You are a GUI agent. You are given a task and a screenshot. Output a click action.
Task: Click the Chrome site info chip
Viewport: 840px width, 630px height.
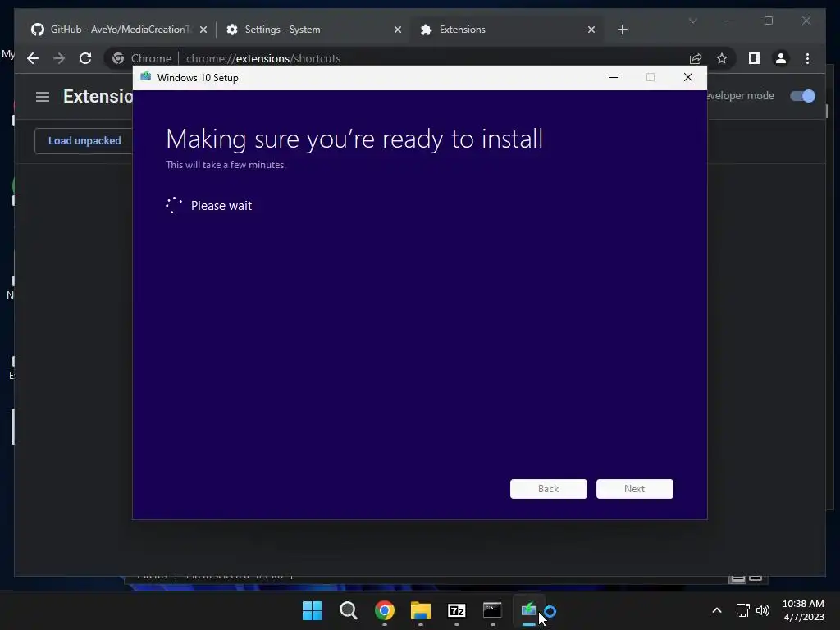142,58
